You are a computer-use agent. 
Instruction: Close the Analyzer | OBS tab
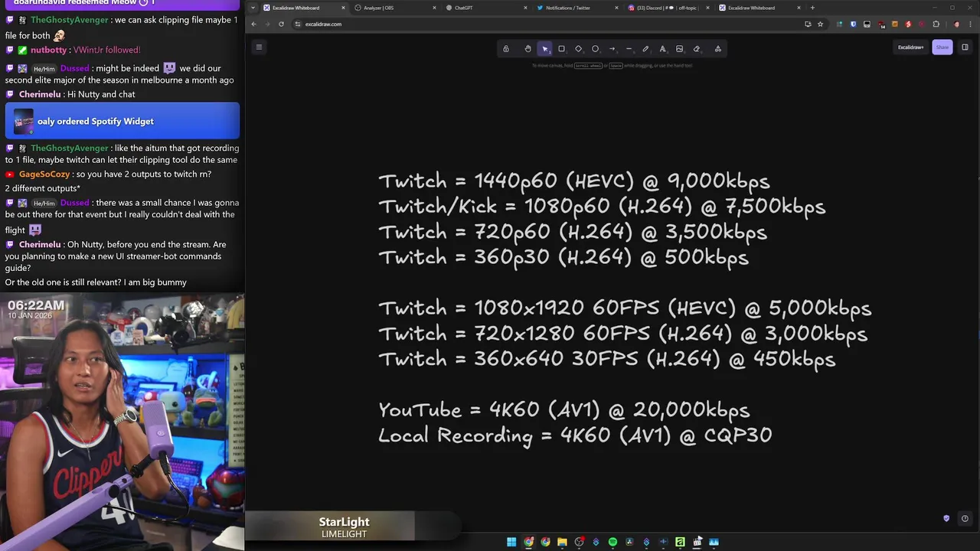pyautogui.click(x=434, y=8)
